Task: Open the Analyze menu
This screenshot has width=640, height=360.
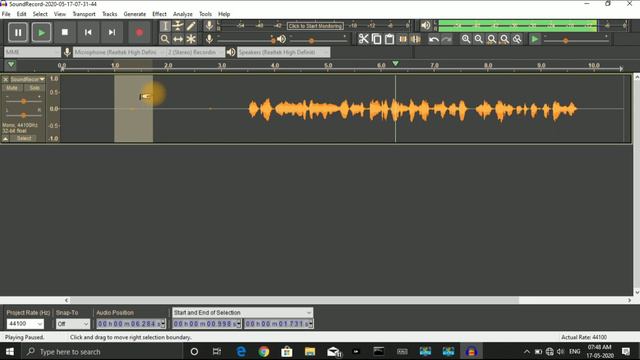Action: point(182,14)
